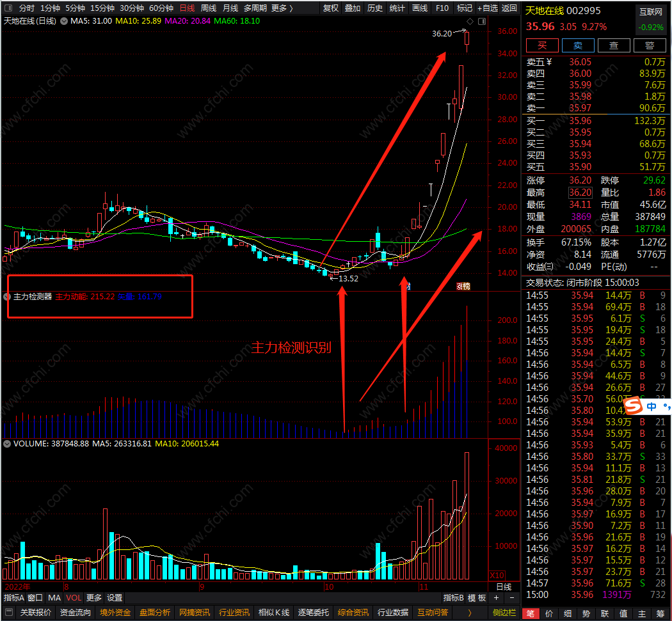Click the panel layout icon before 分时
The width and height of the screenshot is (672, 621).
tap(8, 8)
